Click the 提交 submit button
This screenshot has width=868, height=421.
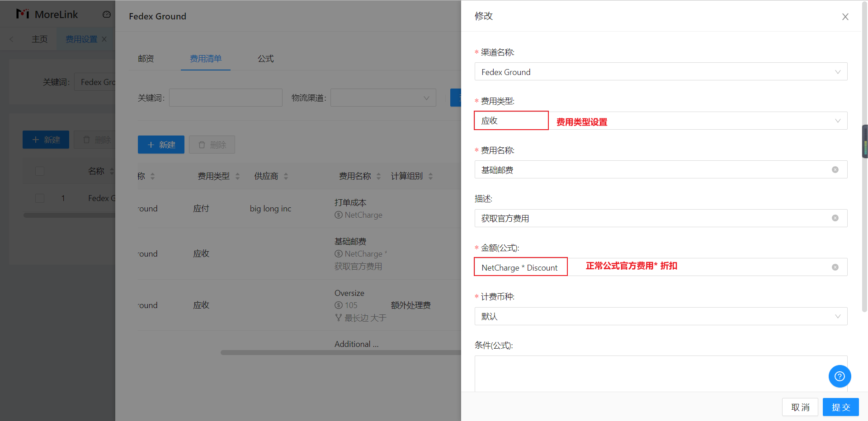[840, 407]
